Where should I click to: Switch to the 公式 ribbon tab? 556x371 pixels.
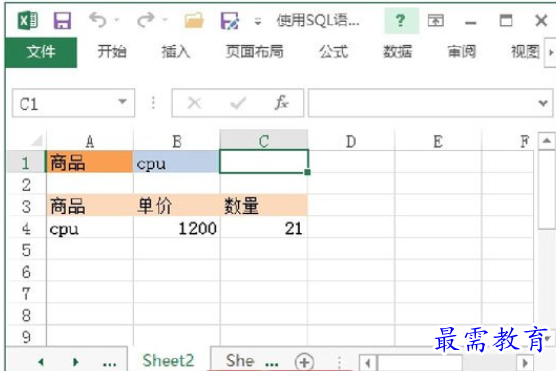coord(333,52)
